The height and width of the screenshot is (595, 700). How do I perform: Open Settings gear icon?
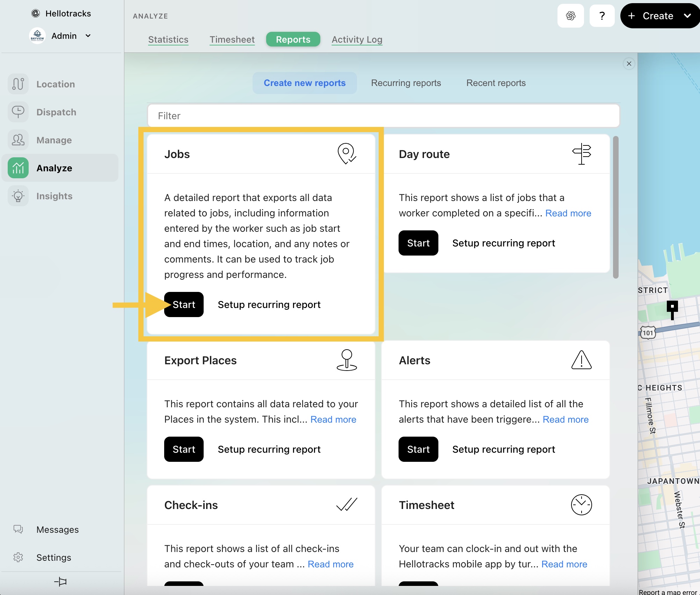tap(18, 557)
